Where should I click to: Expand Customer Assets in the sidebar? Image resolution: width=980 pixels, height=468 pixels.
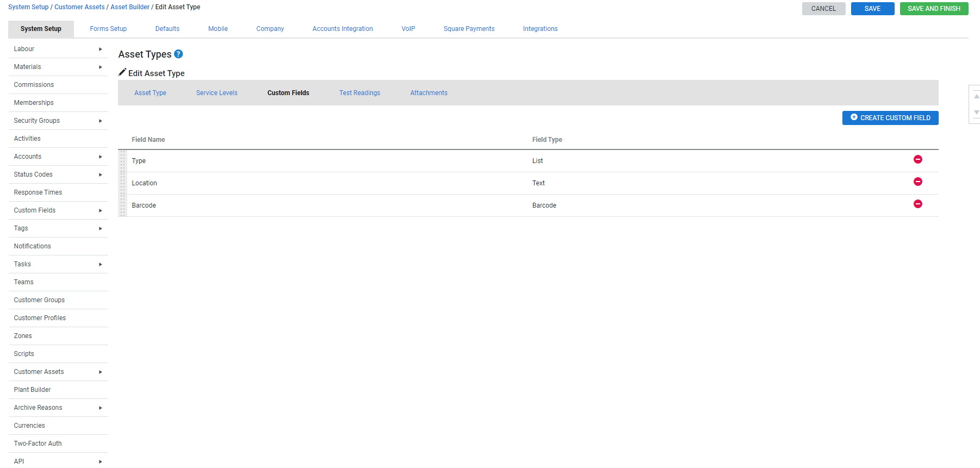pyautogui.click(x=100, y=372)
